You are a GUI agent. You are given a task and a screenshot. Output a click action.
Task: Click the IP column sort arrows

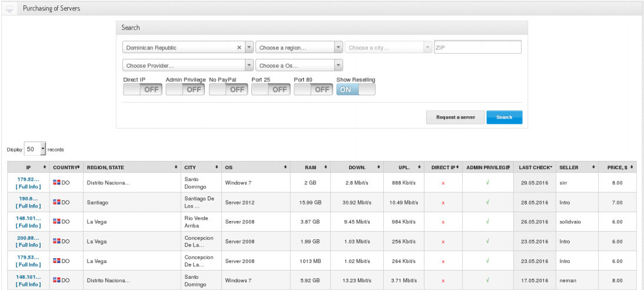pyautogui.click(x=44, y=167)
